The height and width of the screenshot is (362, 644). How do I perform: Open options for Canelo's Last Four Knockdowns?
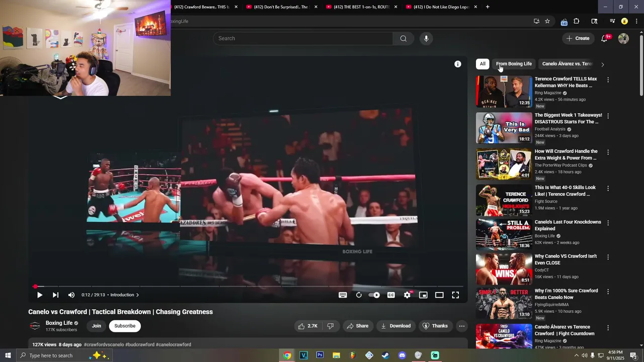pyautogui.click(x=608, y=223)
